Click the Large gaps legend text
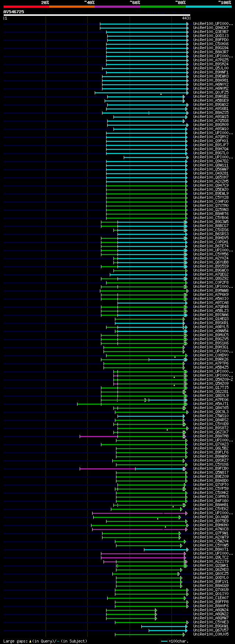Screen dimensions: 235x644 pos(46,641)
